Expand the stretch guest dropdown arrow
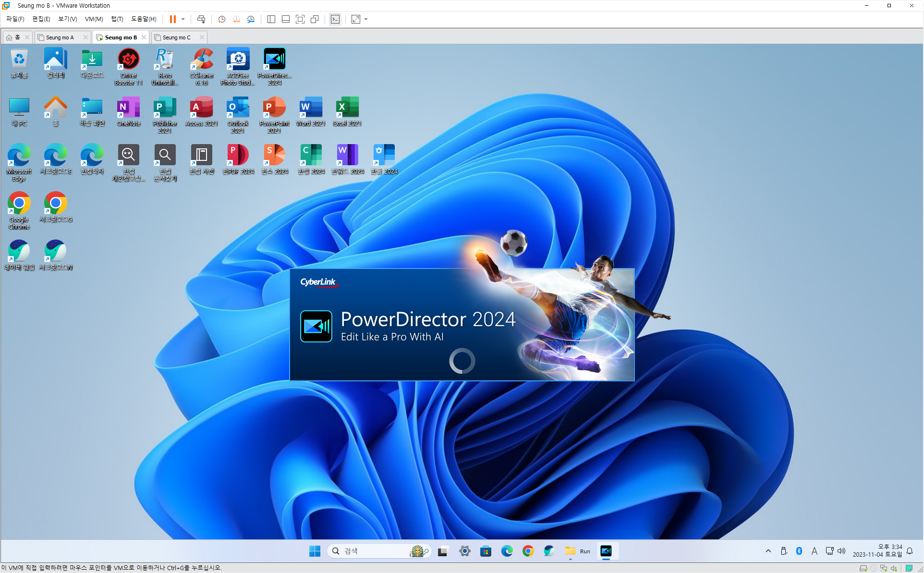The image size is (924, 573). 366,19
